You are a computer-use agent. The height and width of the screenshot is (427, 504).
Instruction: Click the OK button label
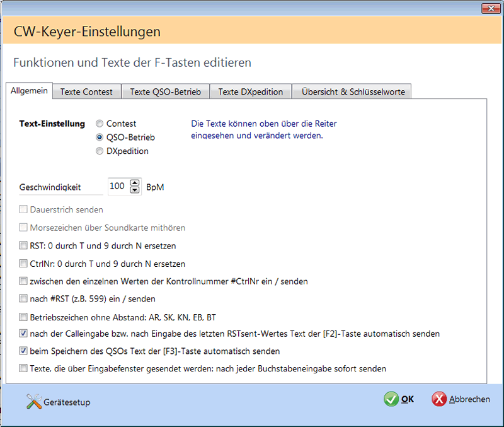[407, 399]
